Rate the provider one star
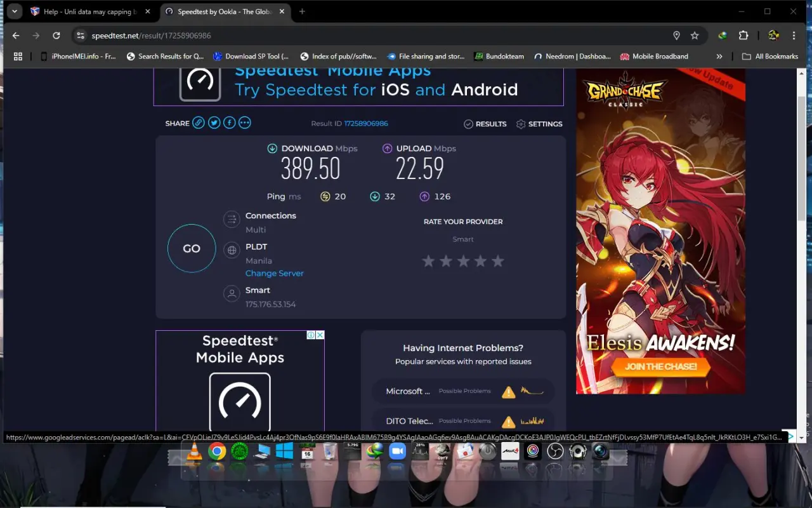This screenshot has width=812, height=508. (428, 261)
